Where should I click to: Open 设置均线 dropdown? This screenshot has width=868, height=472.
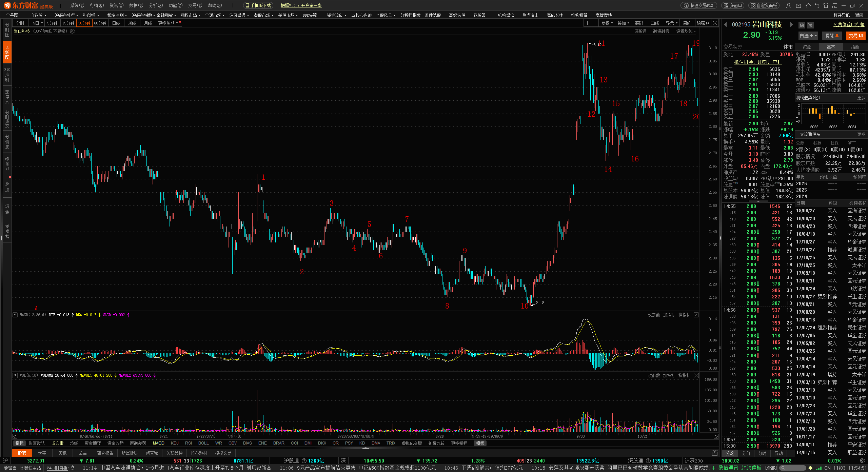point(686,31)
